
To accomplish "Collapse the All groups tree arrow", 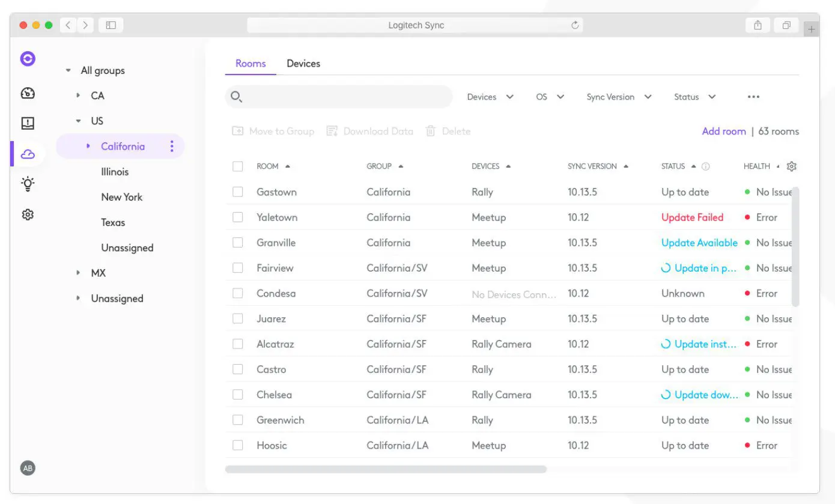I will [68, 71].
